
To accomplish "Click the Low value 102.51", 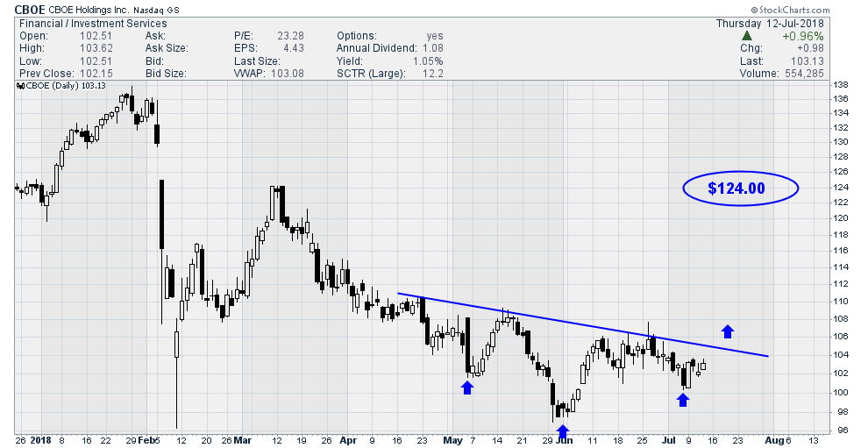I will click(96, 60).
